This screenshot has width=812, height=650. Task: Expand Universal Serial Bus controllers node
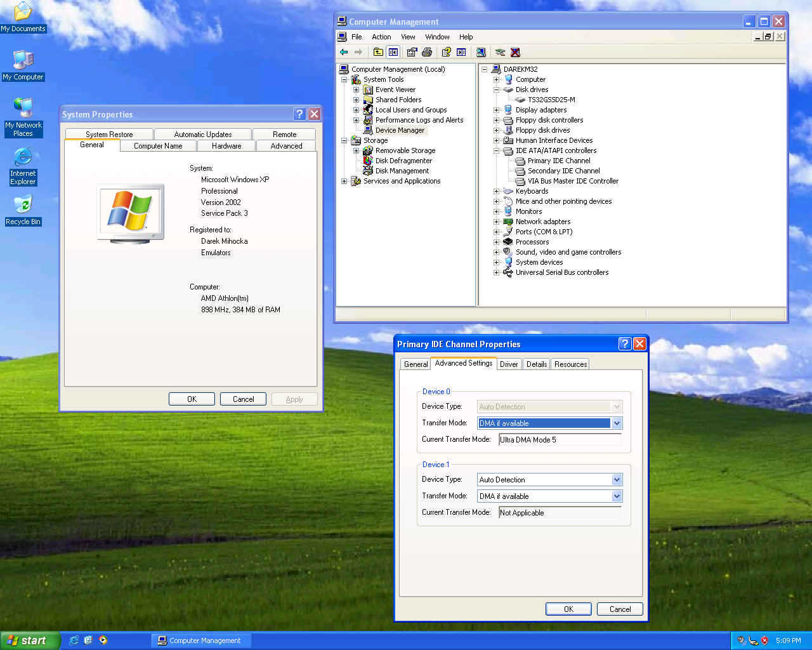pyautogui.click(x=496, y=272)
